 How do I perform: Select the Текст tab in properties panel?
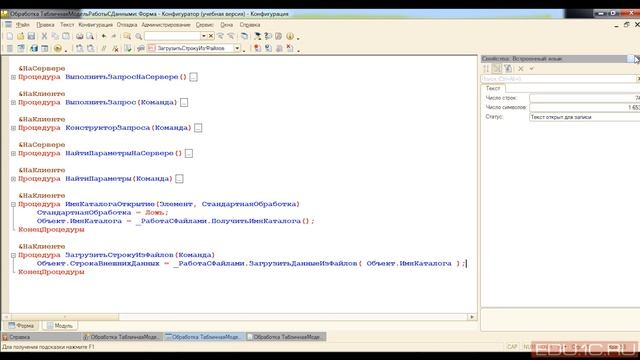pos(493,88)
